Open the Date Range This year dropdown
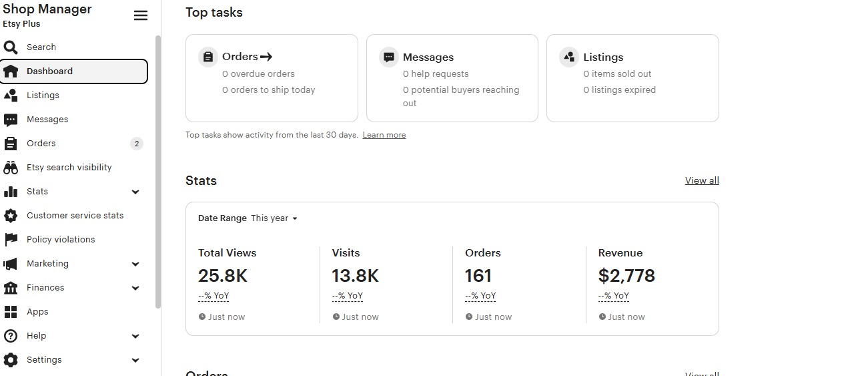The image size is (868, 376). click(x=274, y=218)
